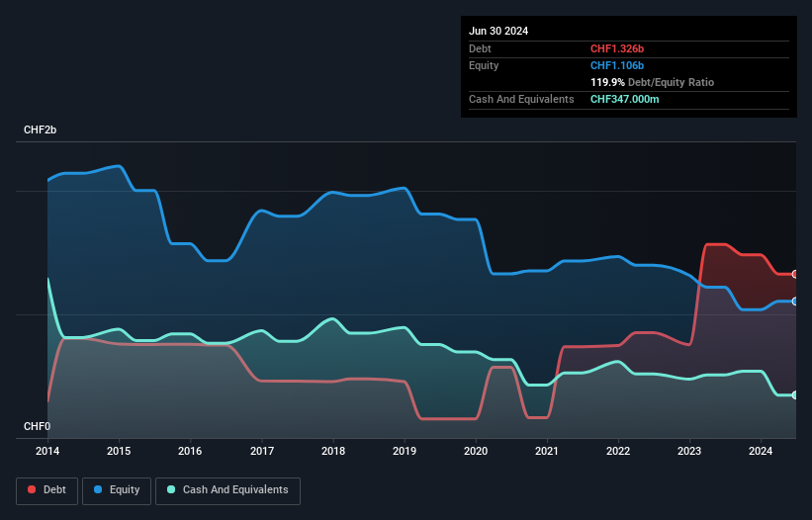Click the 2016 x-axis label

coord(190,451)
